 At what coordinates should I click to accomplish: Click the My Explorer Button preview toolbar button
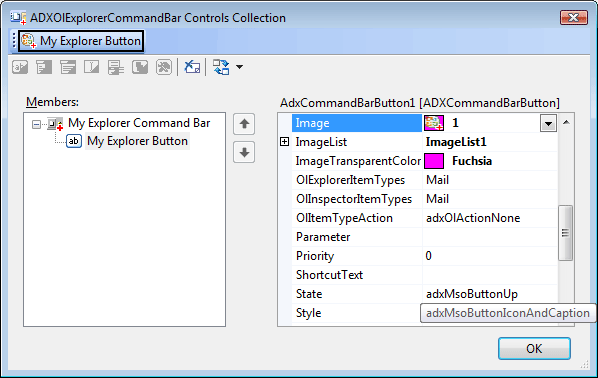81,41
